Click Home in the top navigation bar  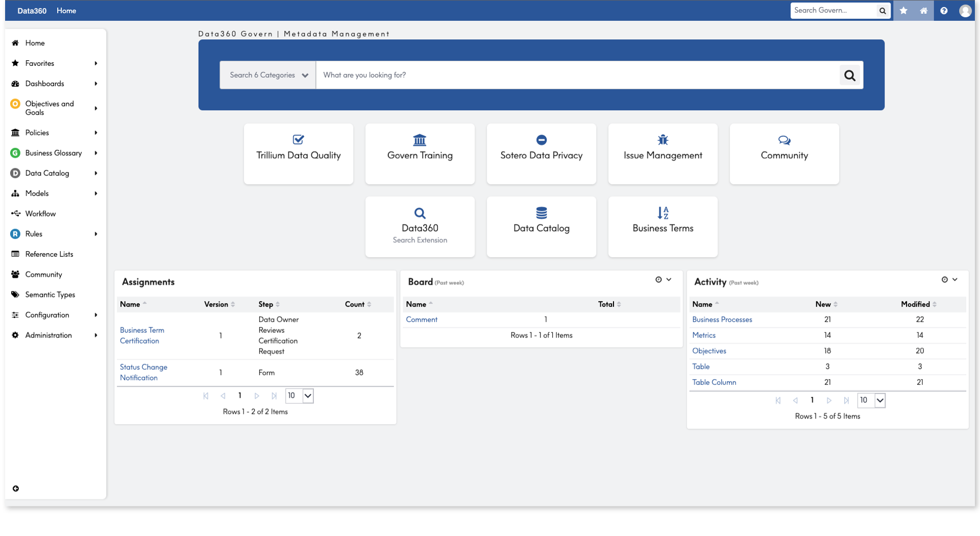click(x=66, y=11)
